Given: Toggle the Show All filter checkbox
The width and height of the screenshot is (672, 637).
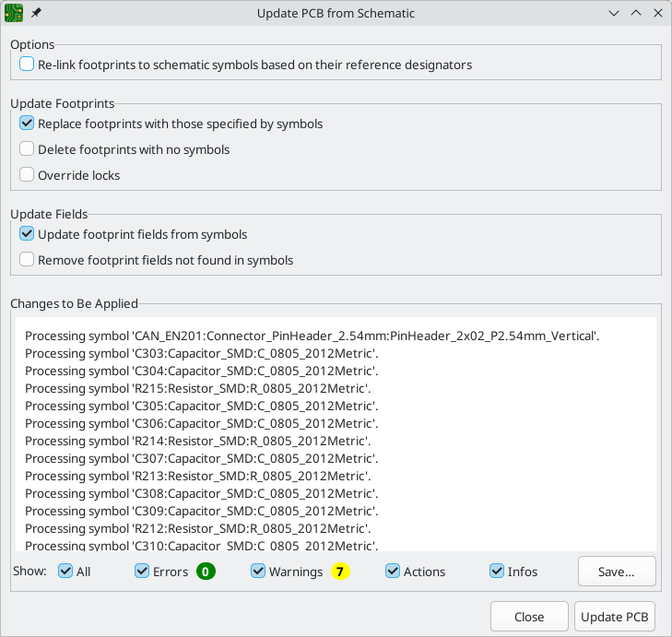Looking at the screenshot, I should 65,572.
